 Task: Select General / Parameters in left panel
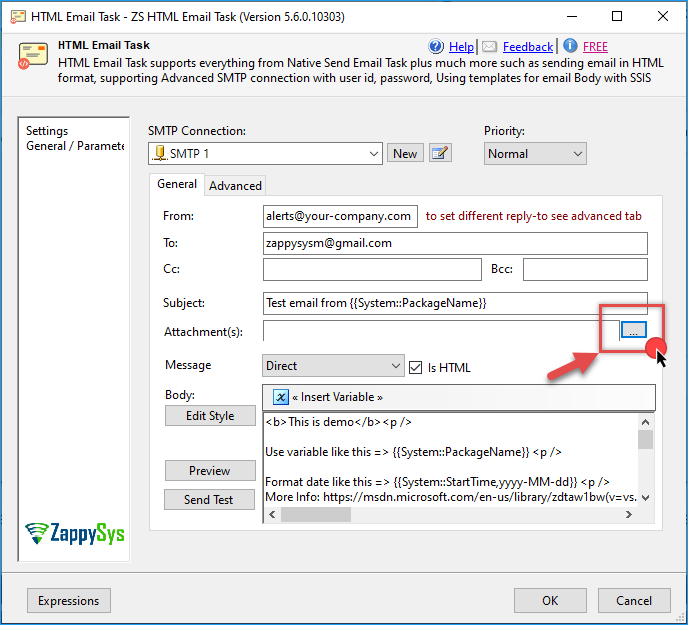(75, 146)
